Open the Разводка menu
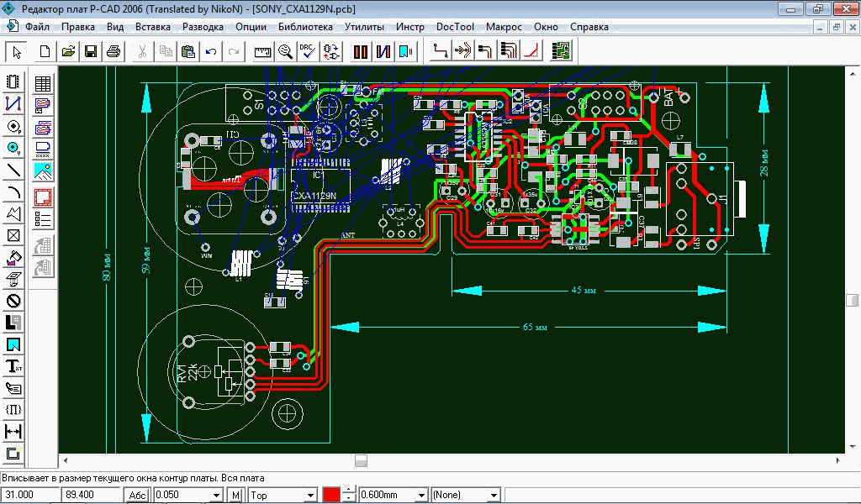The image size is (861, 504). point(203,27)
